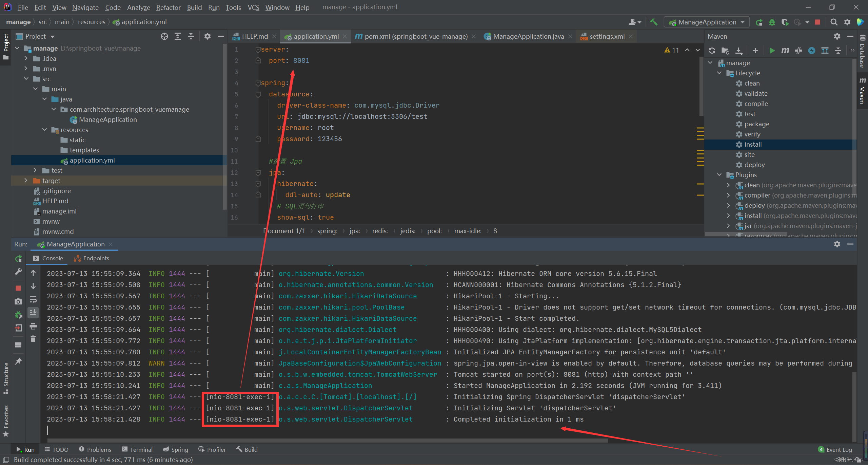
Task: Rerun ManageApplication in the Run panel
Action: point(19,259)
